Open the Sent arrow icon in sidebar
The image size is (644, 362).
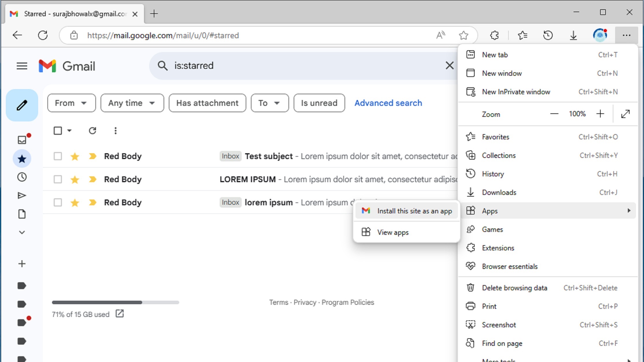click(22, 196)
